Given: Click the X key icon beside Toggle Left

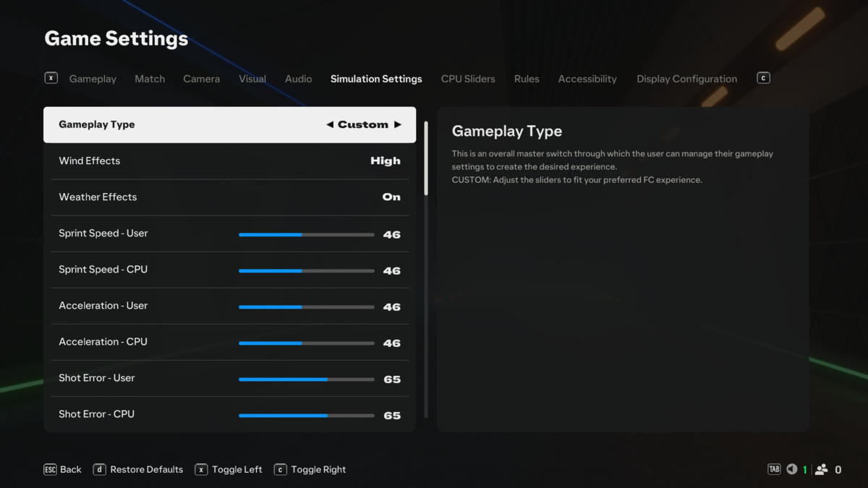Looking at the screenshot, I should [201, 469].
